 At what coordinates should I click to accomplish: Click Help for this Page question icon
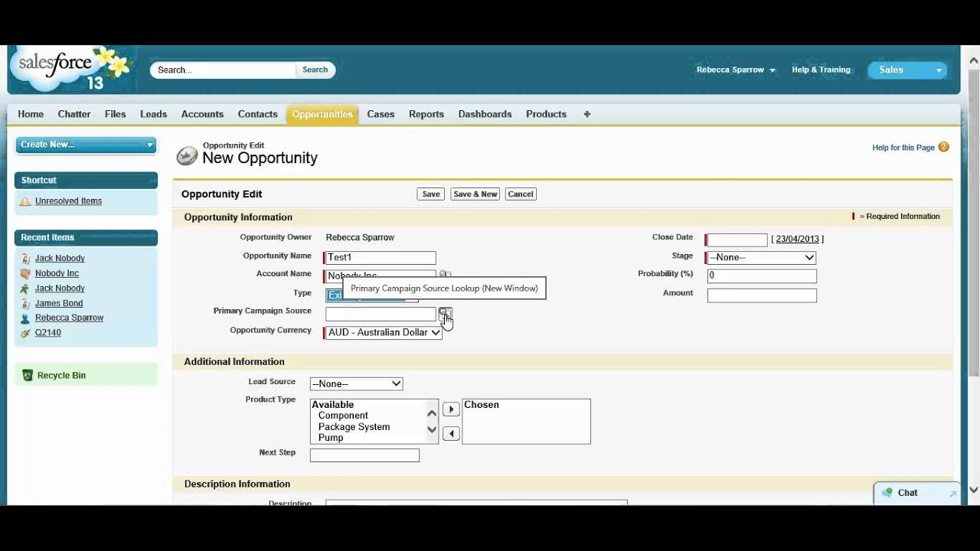click(943, 147)
